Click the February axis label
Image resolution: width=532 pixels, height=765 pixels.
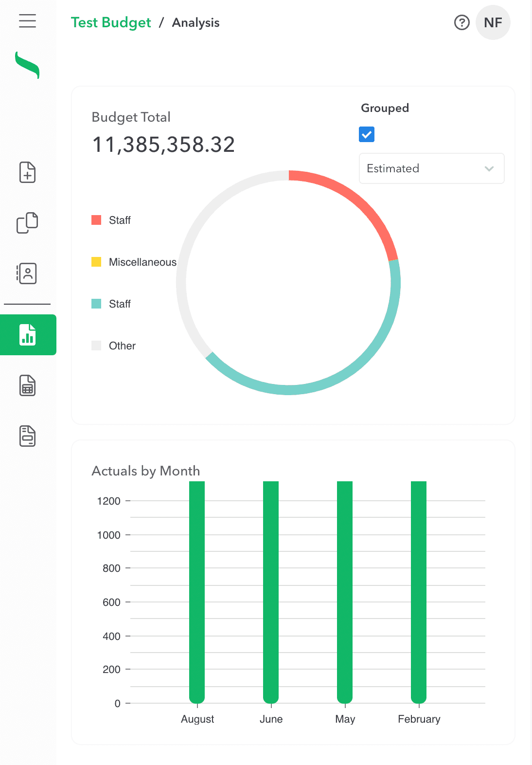(x=419, y=719)
